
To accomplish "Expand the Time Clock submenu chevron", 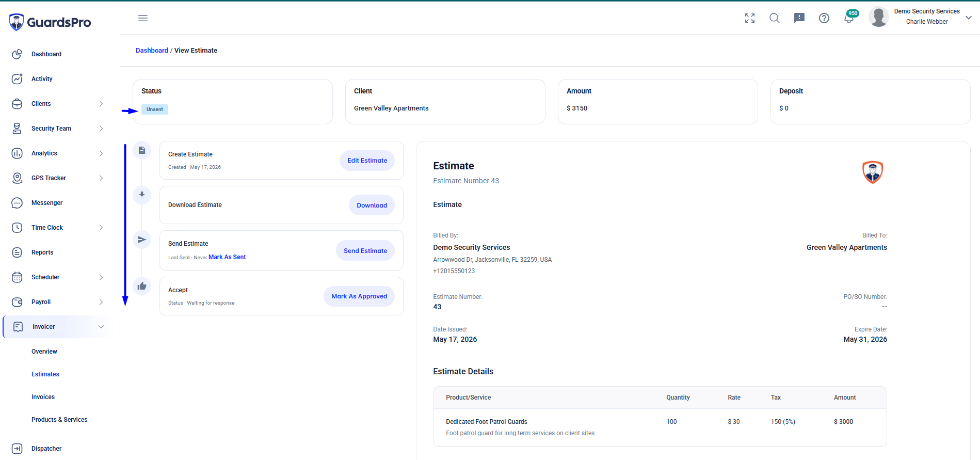I will (x=101, y=228).
